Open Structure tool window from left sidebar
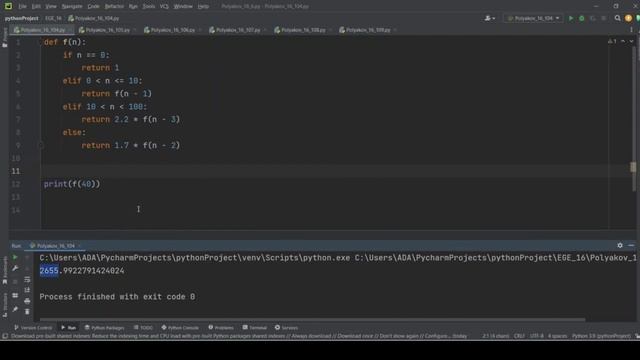This screenshot has width=640, height=360. [4, 305]
